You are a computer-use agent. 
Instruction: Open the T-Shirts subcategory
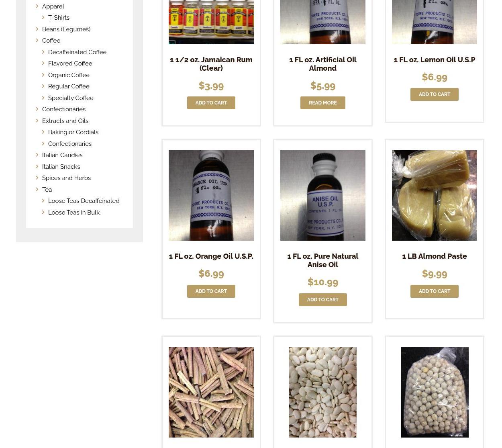[59, 18]
